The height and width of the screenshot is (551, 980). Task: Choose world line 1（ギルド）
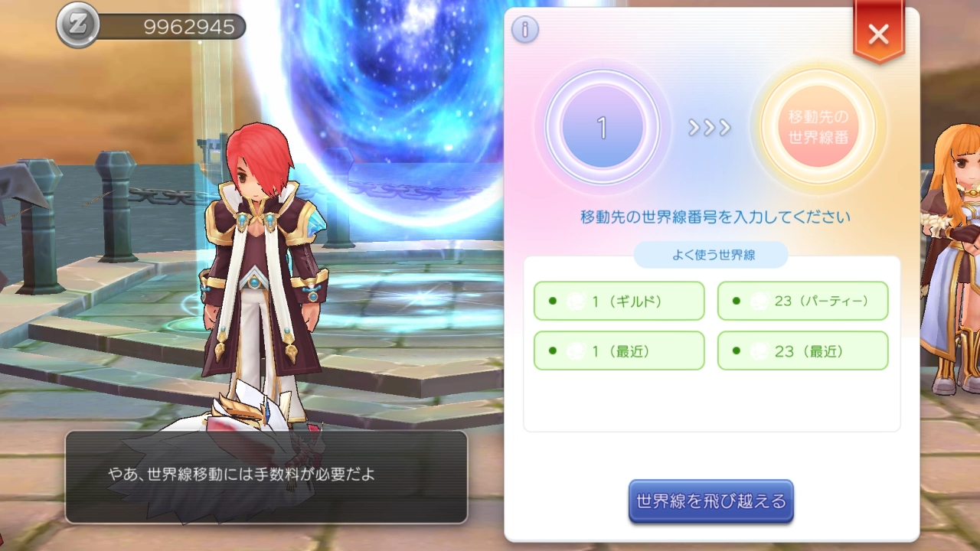pyautogui.click(x=619, y=301)
